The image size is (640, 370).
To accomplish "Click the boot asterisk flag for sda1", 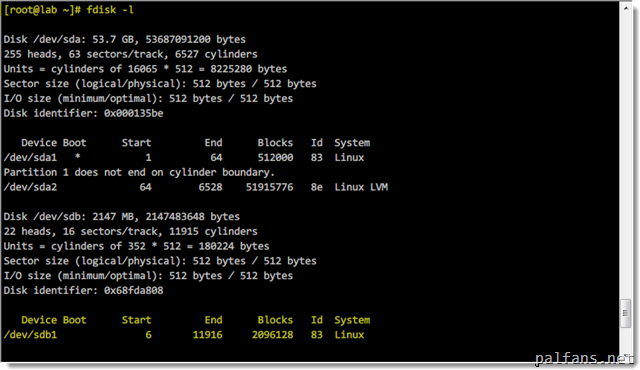I will click(78, 157).
